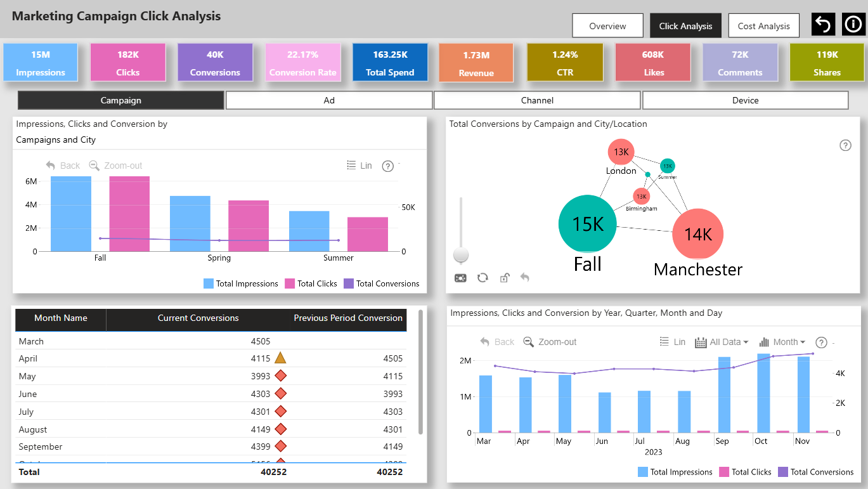Click the unlock icon in network chart
The width and height of the screenshot is (868, 489).
click(x=504, y=278)
